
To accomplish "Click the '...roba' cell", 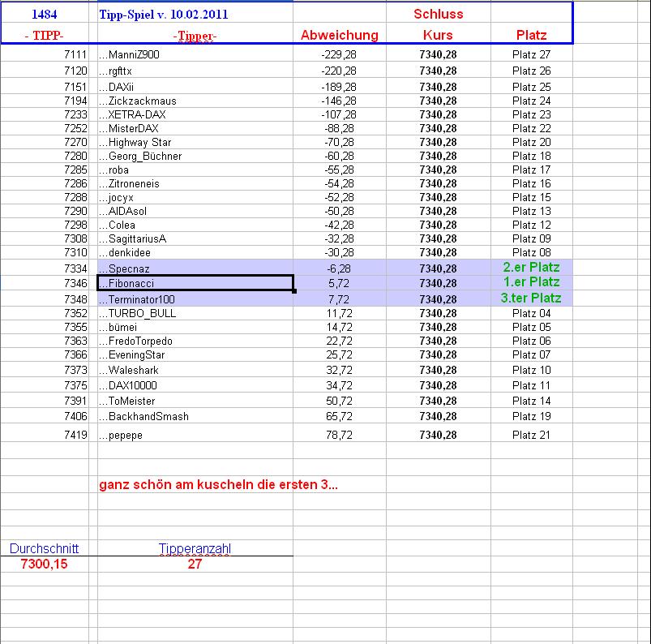I will tap(195, 170).
